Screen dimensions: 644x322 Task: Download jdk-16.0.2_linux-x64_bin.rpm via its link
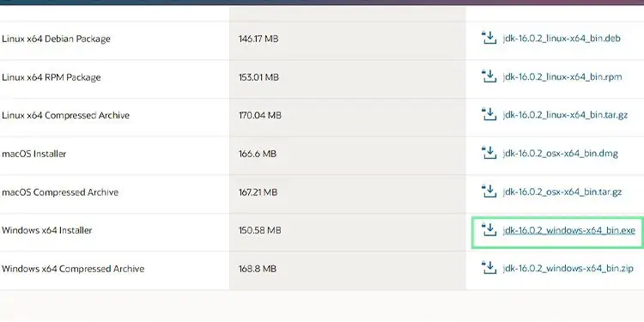pyautogui.click(x=562, y=77)
